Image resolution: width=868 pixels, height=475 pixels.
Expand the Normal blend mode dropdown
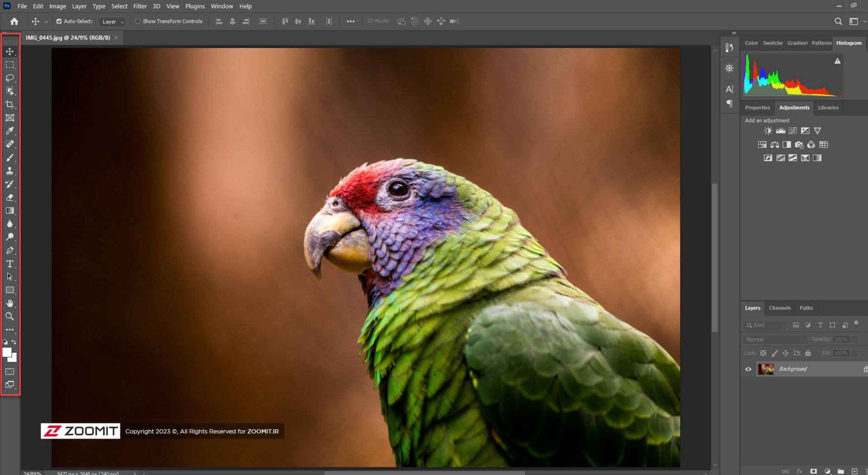tap(775, 339)
